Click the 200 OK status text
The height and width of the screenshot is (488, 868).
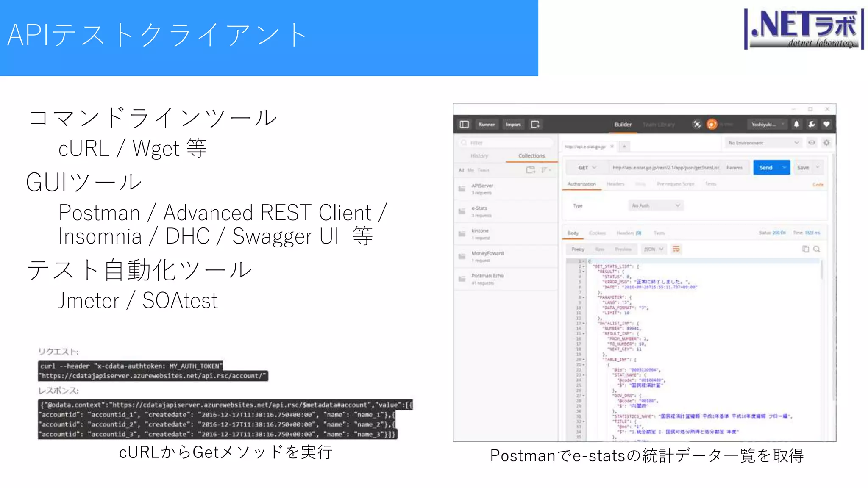[779, 233]
